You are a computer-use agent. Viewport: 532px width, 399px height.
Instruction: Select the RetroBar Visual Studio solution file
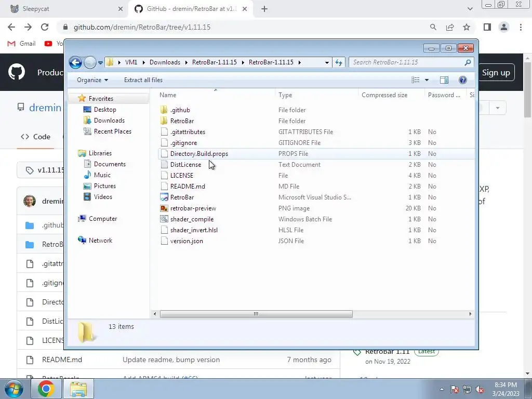(182, 197)
